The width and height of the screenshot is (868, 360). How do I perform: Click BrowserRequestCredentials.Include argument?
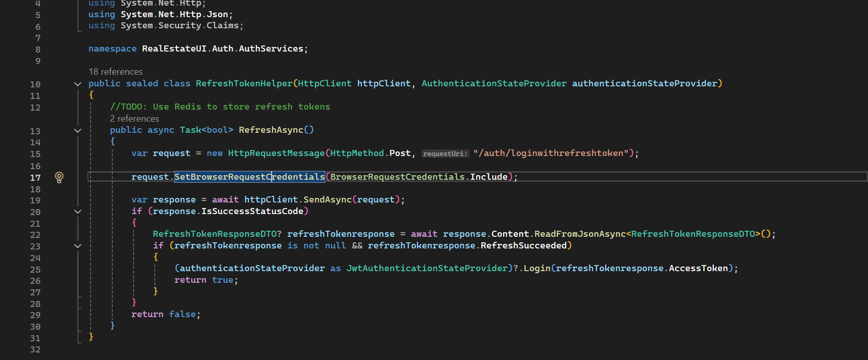[x=419, y=177]
